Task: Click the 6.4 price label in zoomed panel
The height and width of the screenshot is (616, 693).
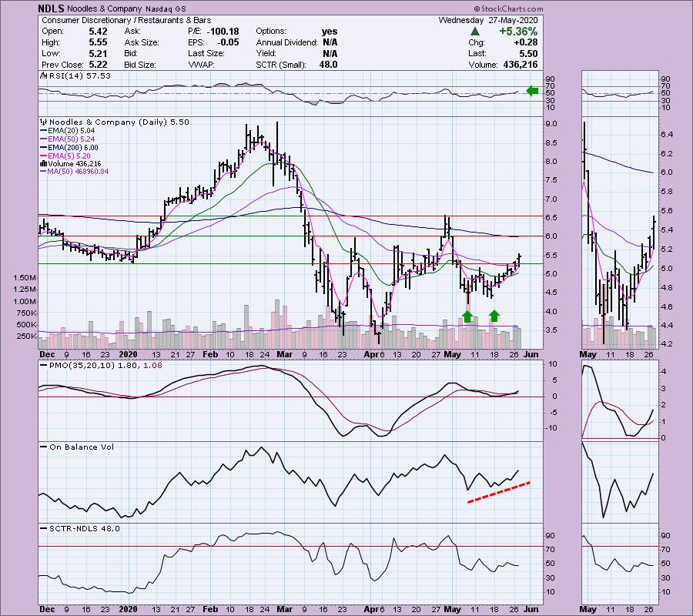Action: [667, 135]
